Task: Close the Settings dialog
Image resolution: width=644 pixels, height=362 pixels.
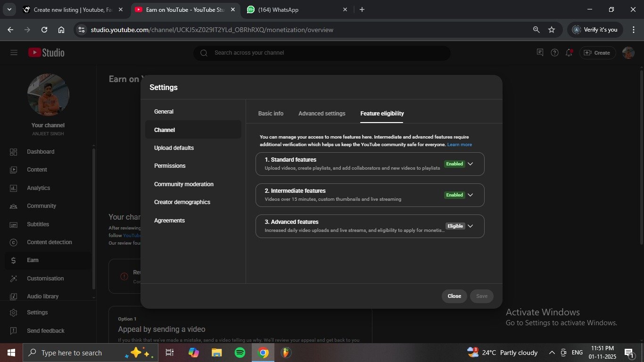Action: [454, 296]
